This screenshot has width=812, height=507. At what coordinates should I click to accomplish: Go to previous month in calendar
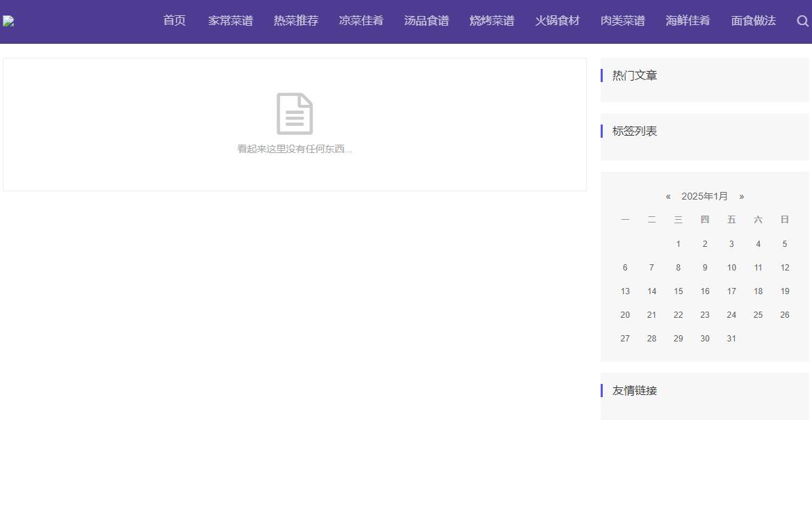point(668,196)
